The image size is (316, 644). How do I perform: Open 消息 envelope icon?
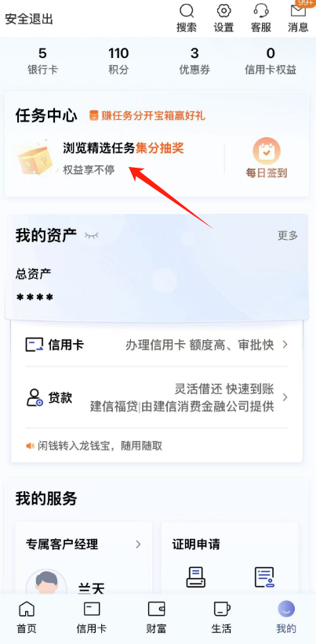point(298,10)
